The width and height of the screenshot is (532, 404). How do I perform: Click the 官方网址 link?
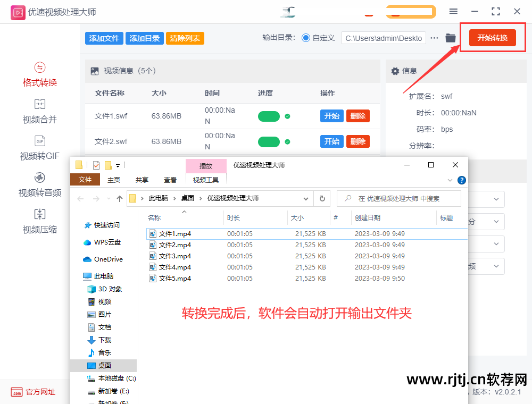click(x=33, y=392)
